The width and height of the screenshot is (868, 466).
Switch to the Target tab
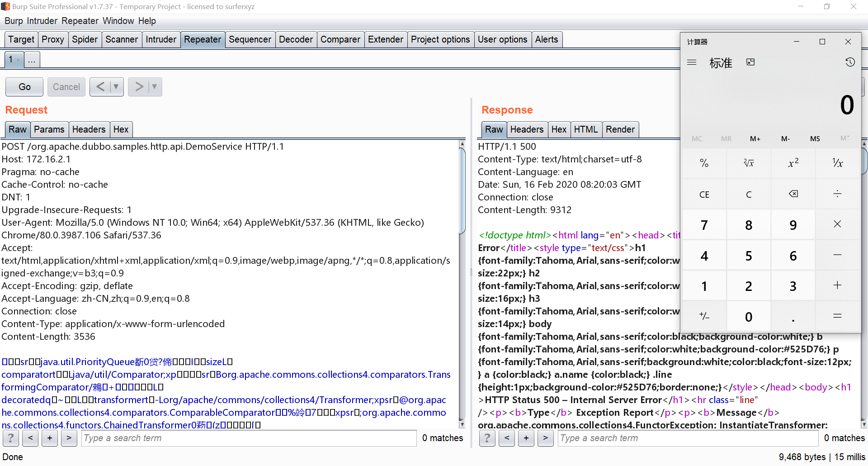click(21, 39)
